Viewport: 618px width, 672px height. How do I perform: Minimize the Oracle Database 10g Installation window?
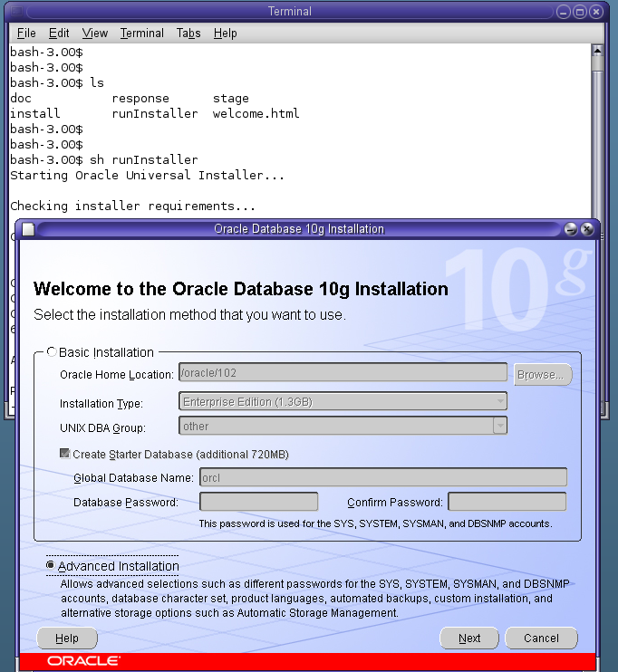(x=572, y=229)
